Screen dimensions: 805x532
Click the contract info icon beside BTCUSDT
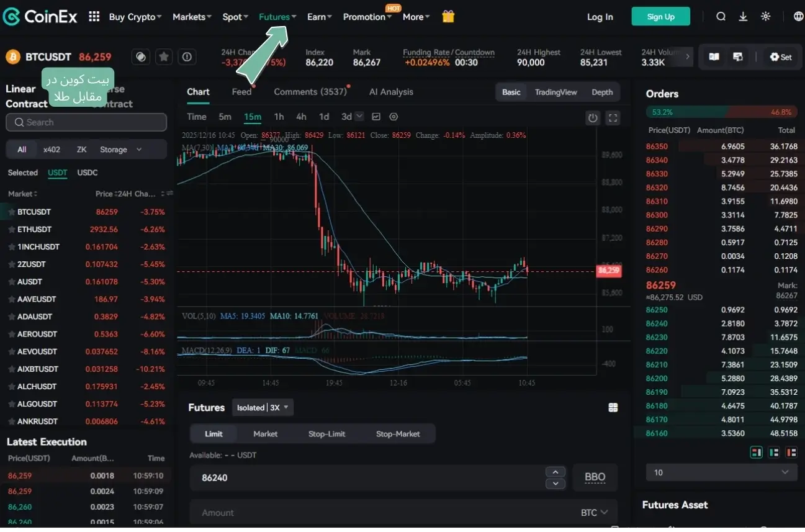pyautogui.click(x=141, y=57)
